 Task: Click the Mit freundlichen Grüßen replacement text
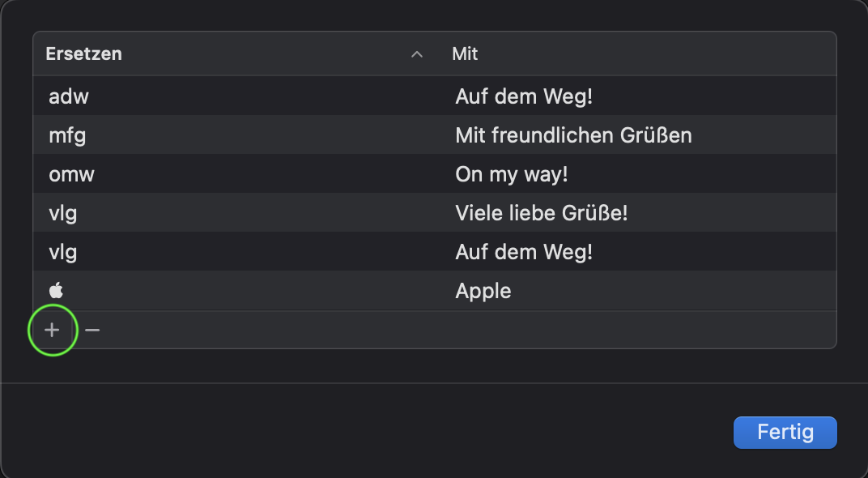[573, 135]
